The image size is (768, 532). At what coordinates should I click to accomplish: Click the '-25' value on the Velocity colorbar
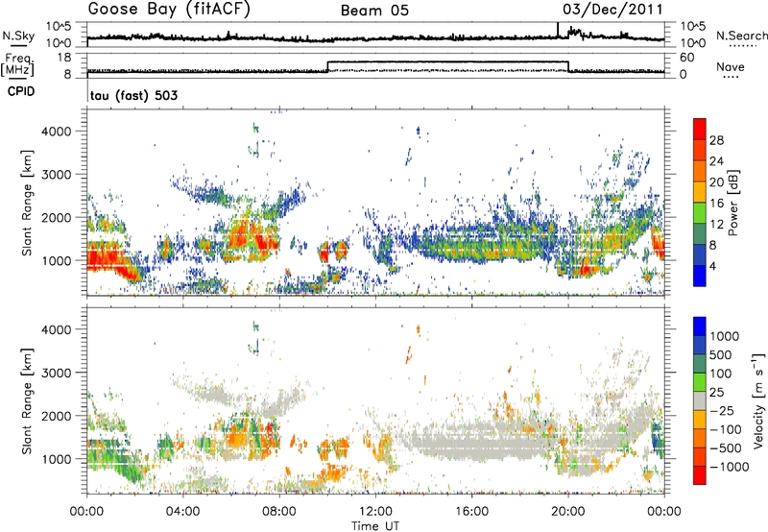(722, 411)
